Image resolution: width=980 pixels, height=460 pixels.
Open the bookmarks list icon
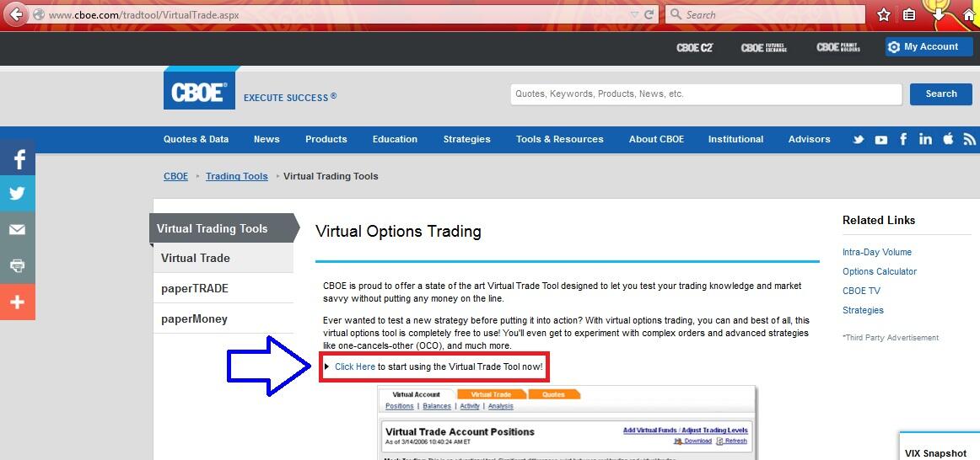[x=909, y=14]
